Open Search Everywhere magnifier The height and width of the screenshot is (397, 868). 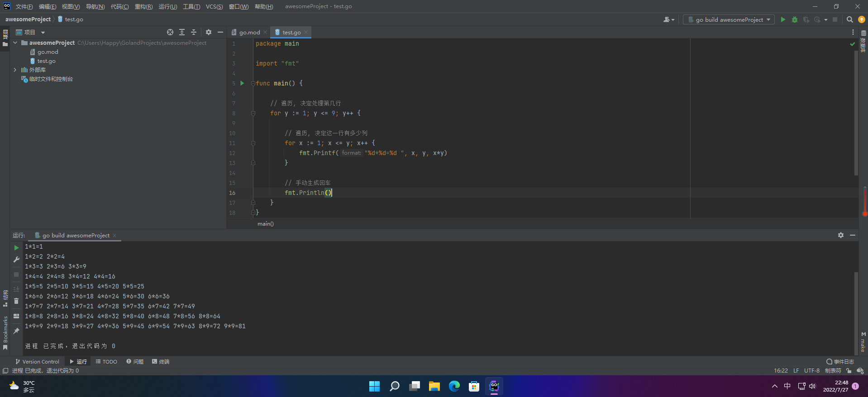pos(849,19)
